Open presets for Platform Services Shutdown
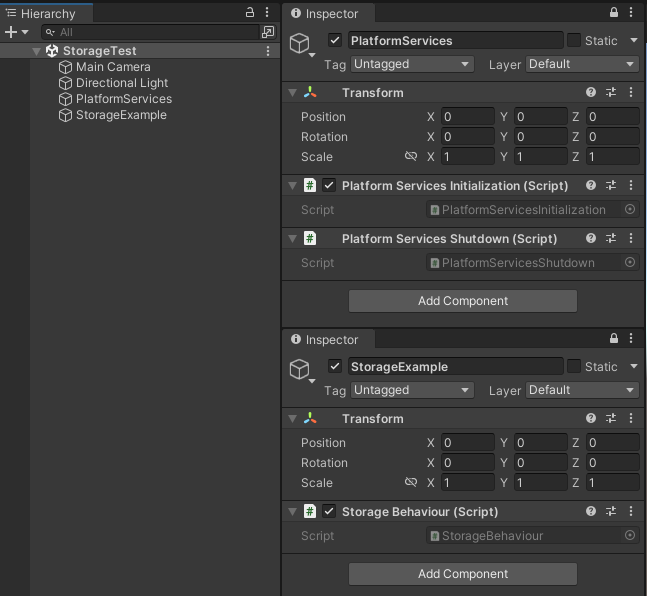This screenshot has width=647, height=596. coord(611,238)
